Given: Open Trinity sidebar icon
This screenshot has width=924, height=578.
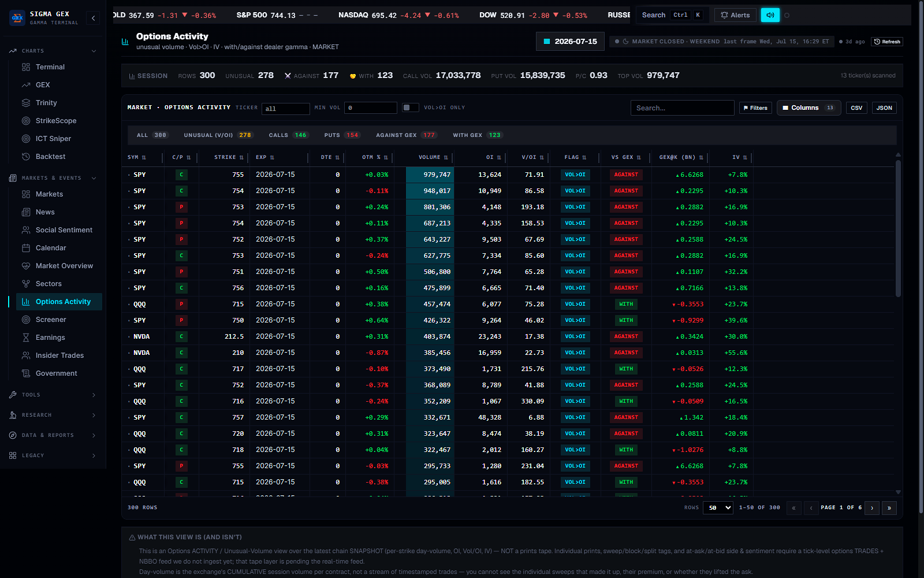Looking at the screenshot, I should (26, 103).
